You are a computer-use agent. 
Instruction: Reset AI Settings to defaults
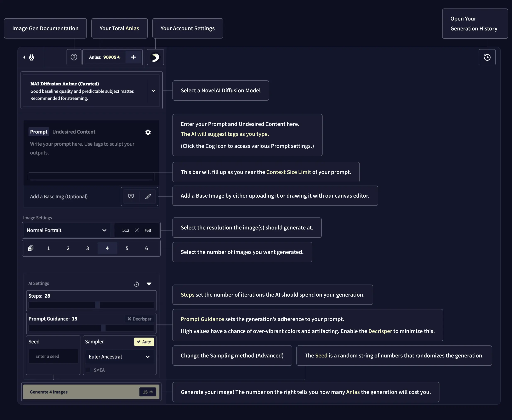point(137,284)
